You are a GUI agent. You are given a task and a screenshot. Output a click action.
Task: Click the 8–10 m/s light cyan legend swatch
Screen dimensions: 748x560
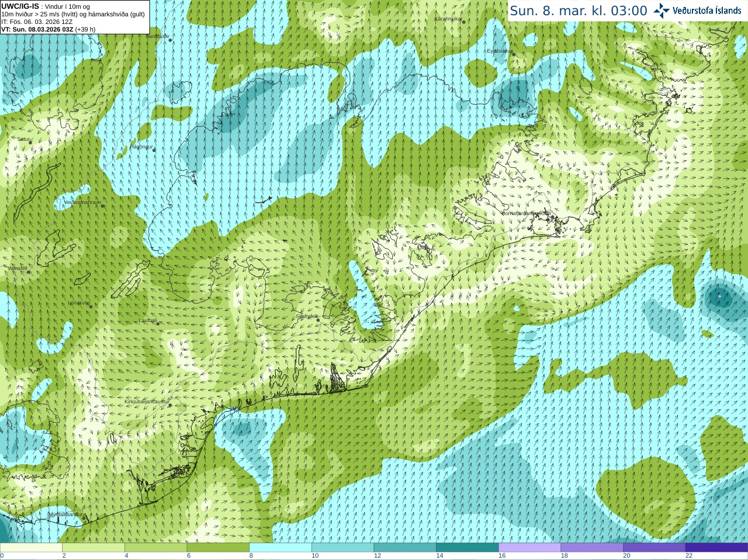tap(280, 547)
